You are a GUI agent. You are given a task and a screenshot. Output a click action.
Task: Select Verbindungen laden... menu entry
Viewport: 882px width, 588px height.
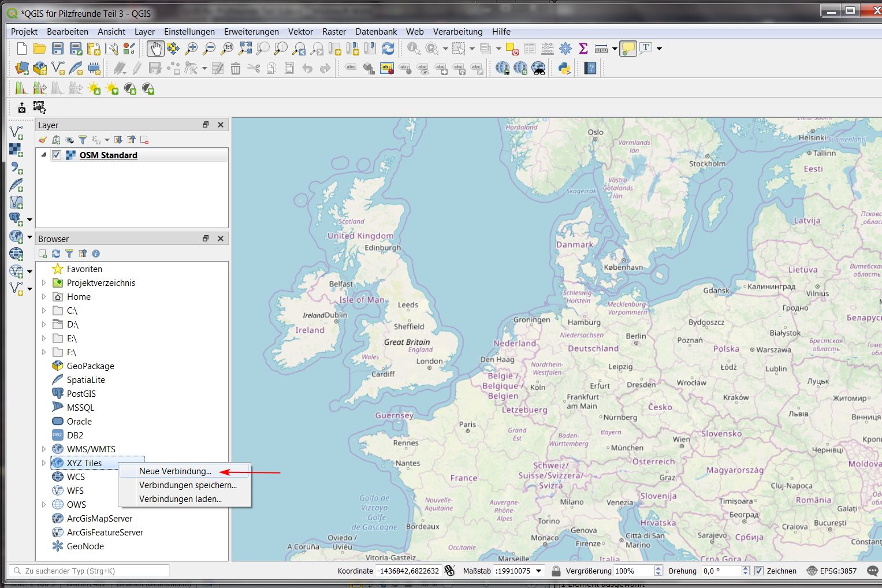click(180, 498)
